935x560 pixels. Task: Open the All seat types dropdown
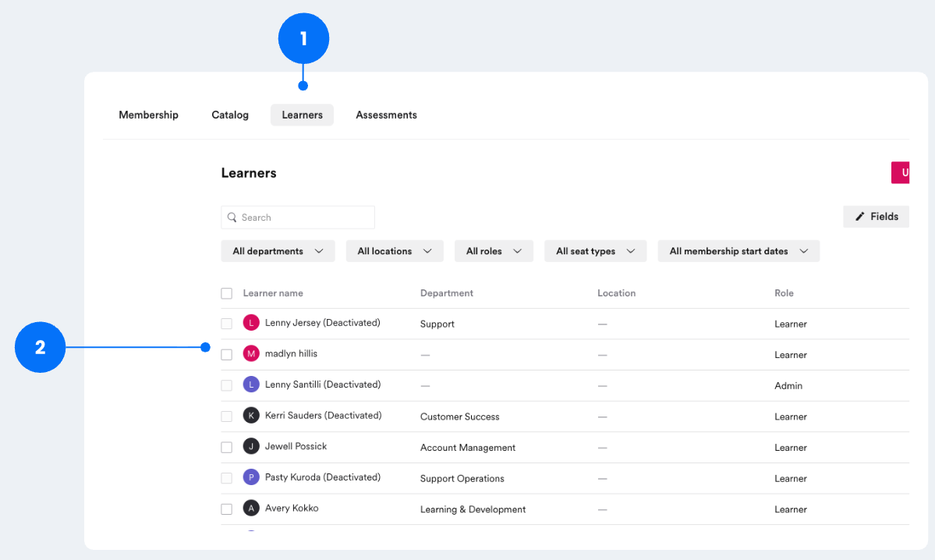tap(596, 251)
